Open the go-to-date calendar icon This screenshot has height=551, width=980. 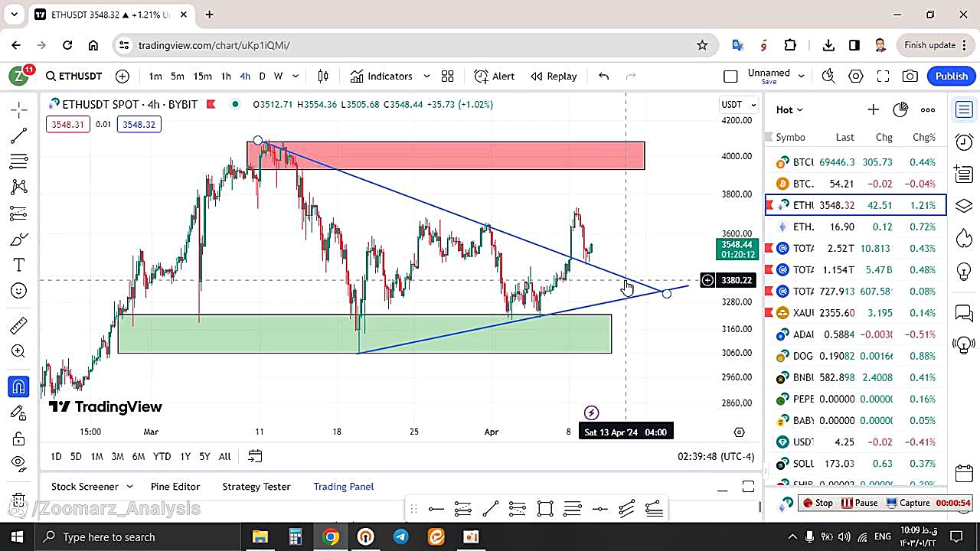255,456
